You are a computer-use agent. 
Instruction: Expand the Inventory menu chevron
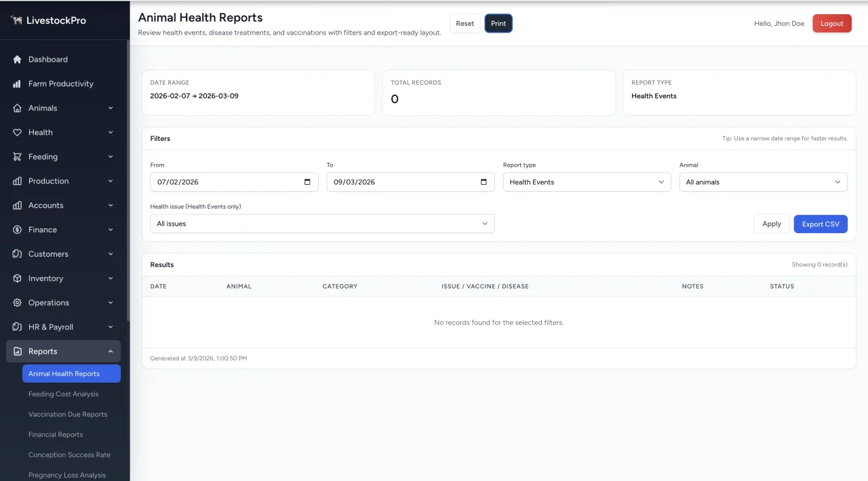click(111, 279)
